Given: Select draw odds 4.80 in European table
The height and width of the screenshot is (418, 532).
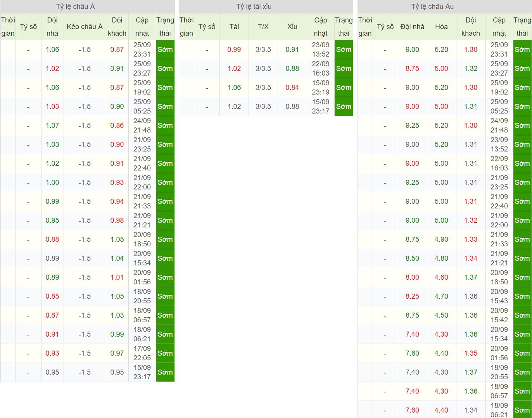Looking at the screenshot, I should [x=441, y=258].
